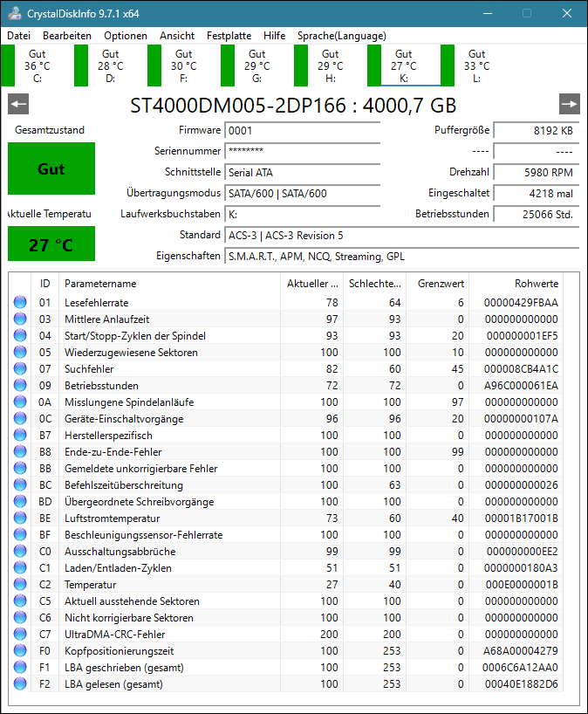Click status orb for Misslungene Spindelanläufe row
The image size is (588, 714).
(x=20, y=402)
